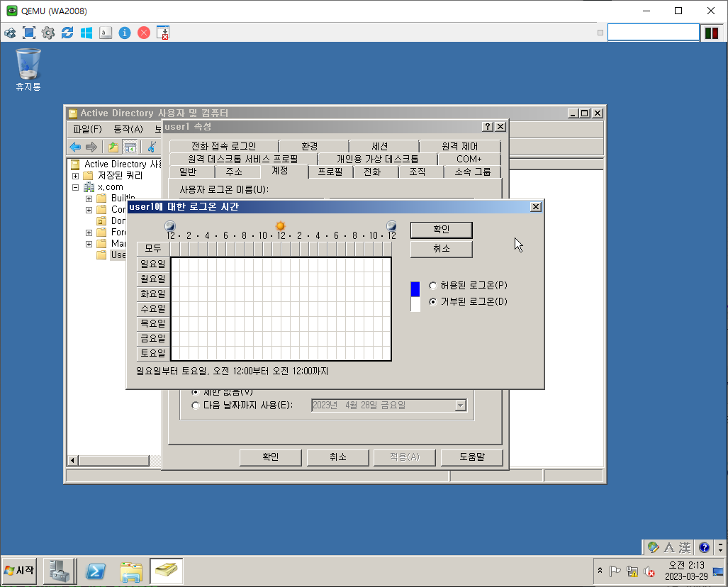Confirm logon hours with OK button
Image resolution: width=728 pixels, height=587 pixels.
(x=441, y=230)
